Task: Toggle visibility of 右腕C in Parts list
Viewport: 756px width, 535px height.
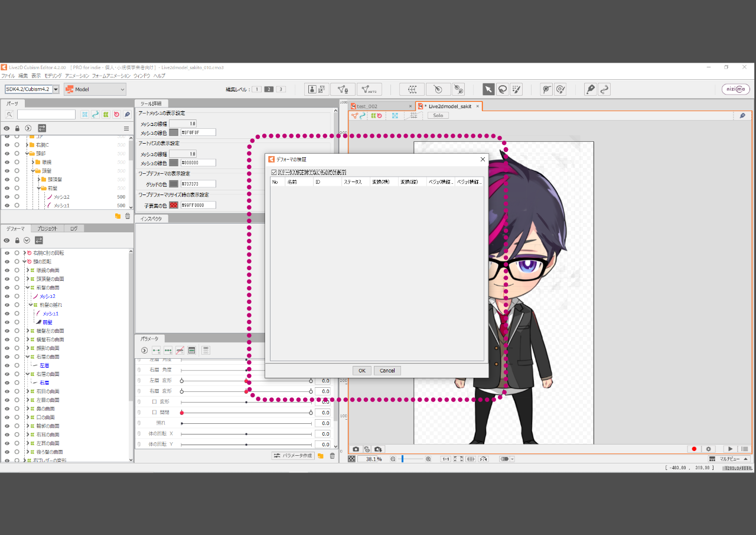Action: (x=6, y=145)
